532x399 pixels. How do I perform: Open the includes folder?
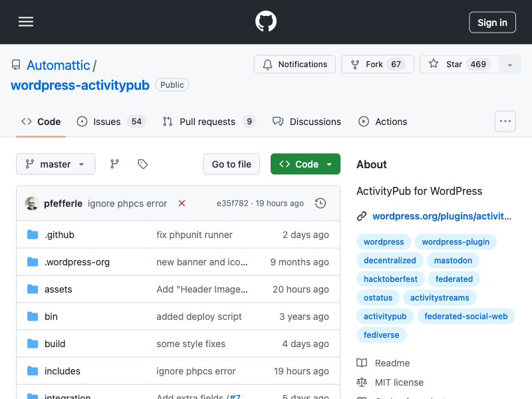coord(63,371)
